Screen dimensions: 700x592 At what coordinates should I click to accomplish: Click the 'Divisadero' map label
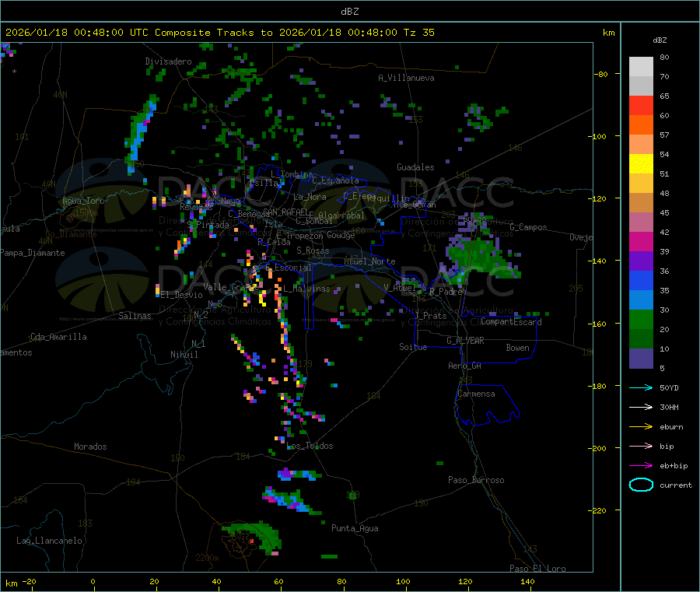[168, 61]
